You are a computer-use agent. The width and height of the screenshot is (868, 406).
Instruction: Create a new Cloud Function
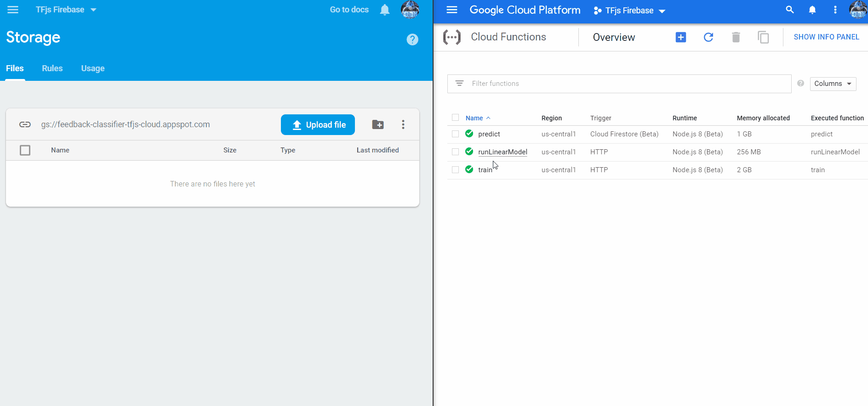(681, 37)
